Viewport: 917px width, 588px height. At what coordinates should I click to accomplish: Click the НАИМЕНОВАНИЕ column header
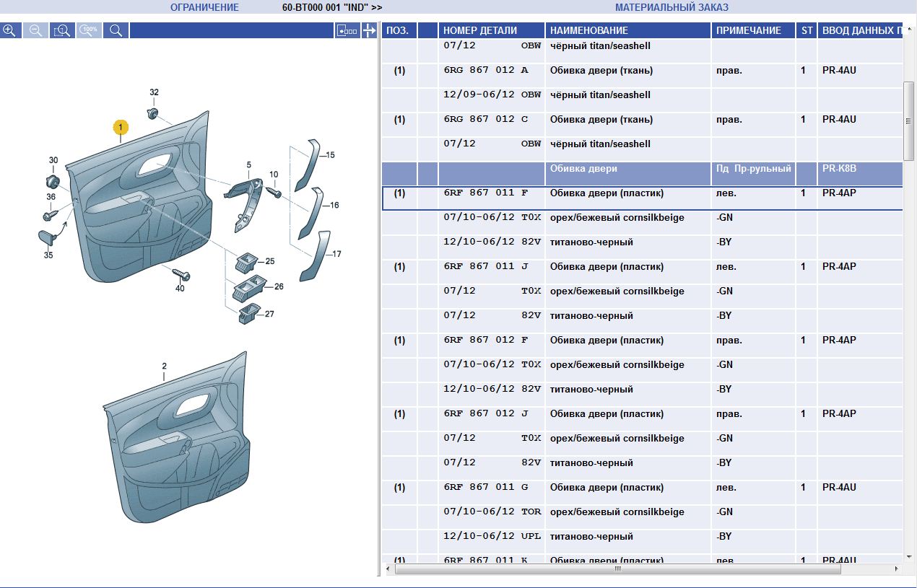(x=589, y=30)
